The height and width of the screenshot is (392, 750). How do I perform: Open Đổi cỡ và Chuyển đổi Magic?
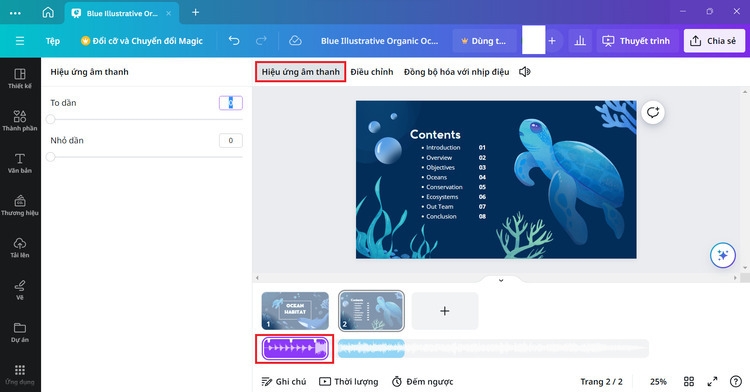[x=142, y=41]
